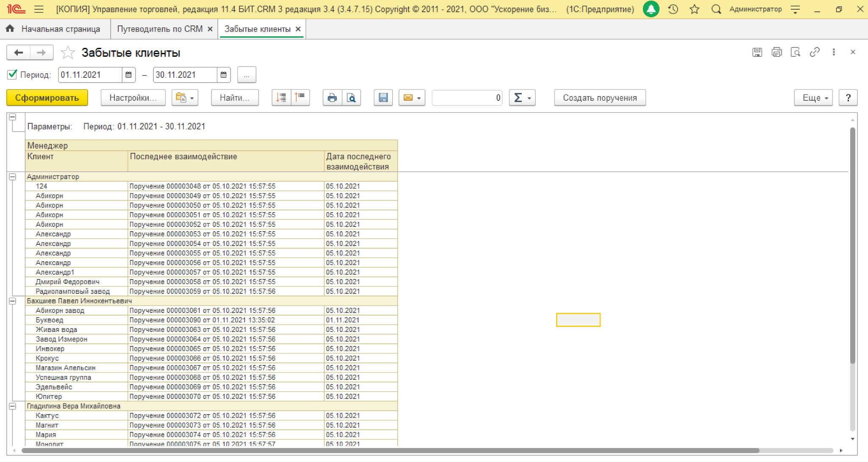
Task: Open favorites star in title bar
Action: [x=694, y=9]
